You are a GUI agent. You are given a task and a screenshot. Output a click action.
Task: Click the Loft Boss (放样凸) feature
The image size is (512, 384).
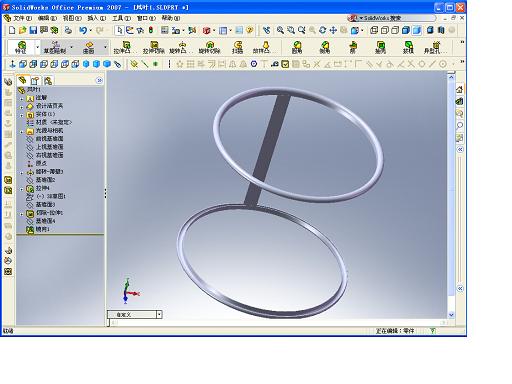[265, 47]
